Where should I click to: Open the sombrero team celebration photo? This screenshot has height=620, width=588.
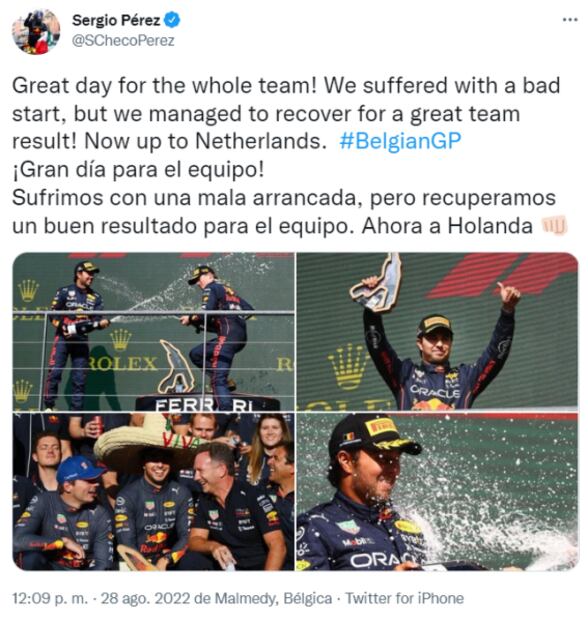coord(153,491)
